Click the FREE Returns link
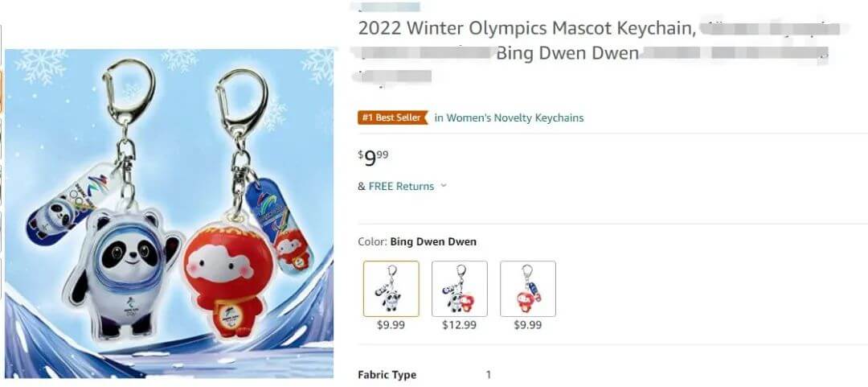This screenshot has width=868, height=387. pyautogui.click(x=401, y=186)
